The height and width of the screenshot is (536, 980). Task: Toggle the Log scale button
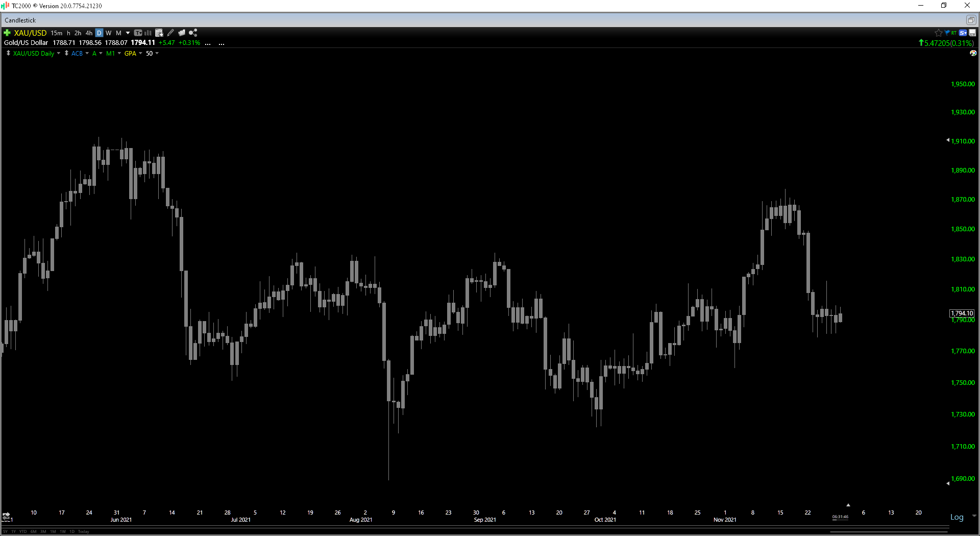(957, 517)
